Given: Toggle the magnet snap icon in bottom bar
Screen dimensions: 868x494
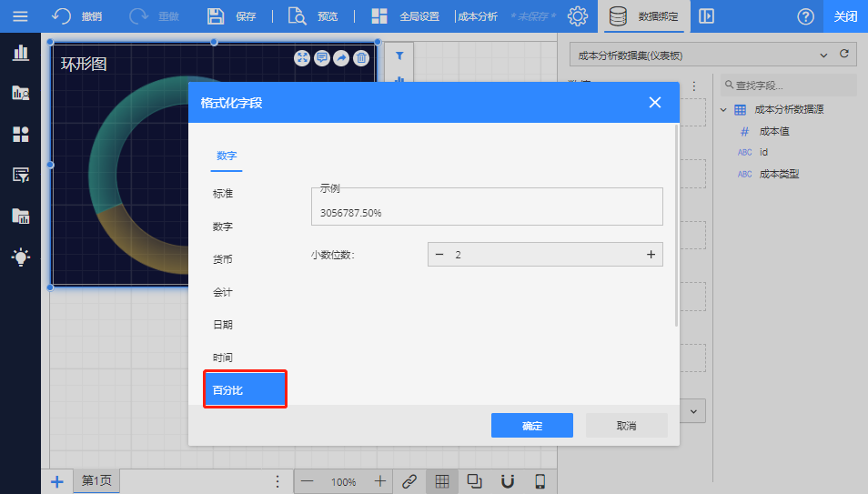Looking at the screenshot, I should click(508, 481).
